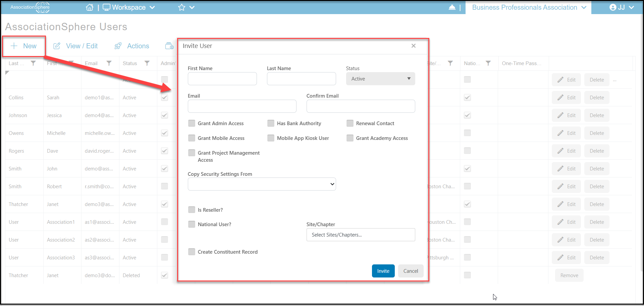Viewport: 644px width, 306px height.
Task: Delete the Rogers Dave row
Action: click(597, 151)
